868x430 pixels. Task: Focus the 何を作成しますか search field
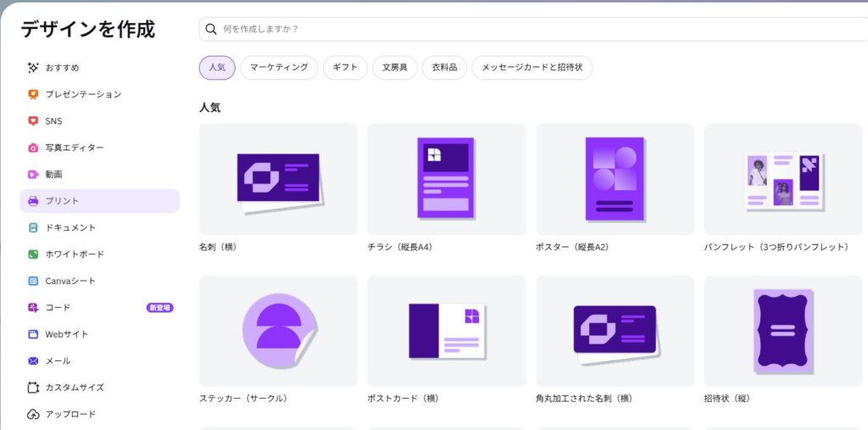(534, 29)
